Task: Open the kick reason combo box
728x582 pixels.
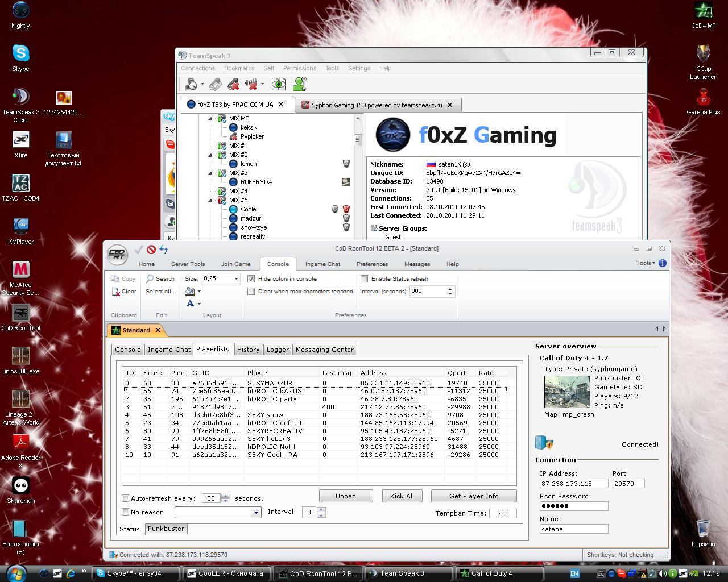Action: (217, 512)
